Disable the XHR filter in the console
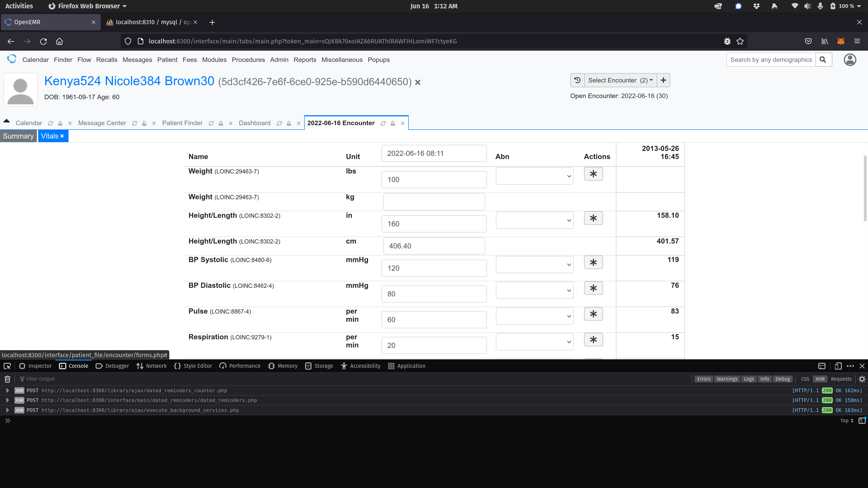The height and width of the screenshot is (488, 868). [x=820, y=379]
